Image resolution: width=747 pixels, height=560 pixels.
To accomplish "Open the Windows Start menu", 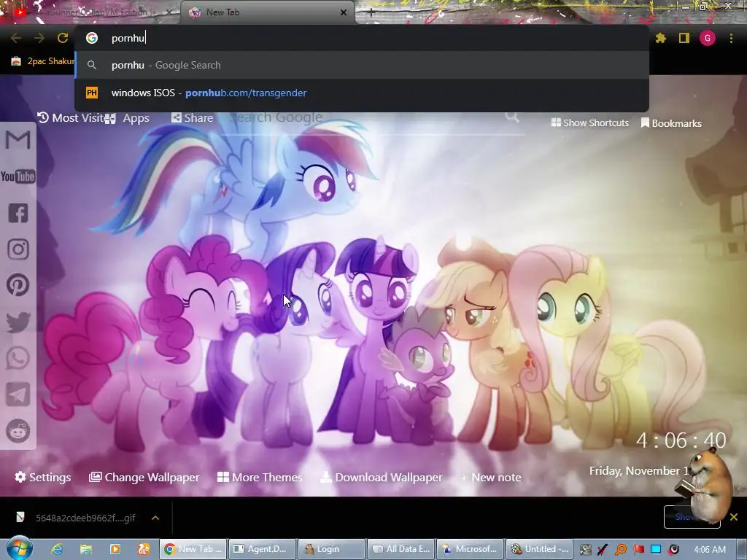I will tap(20, 548).
